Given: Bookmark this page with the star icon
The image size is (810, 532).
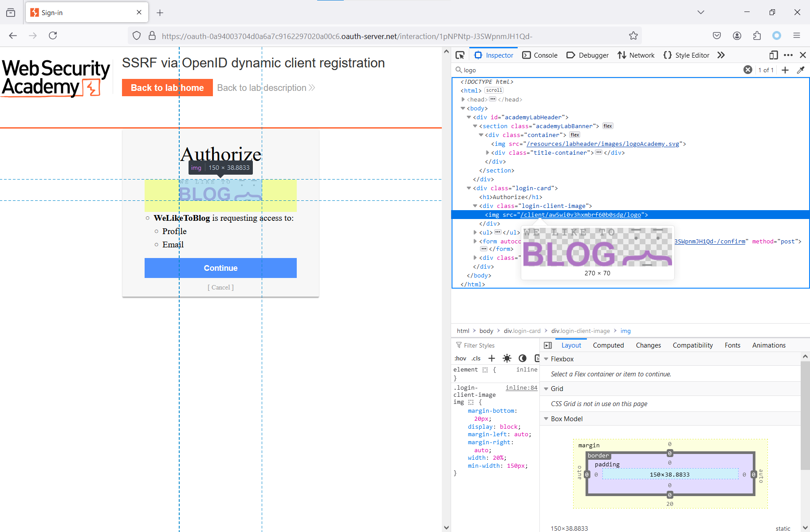Looking at the screenshot, I should (633, 36).
